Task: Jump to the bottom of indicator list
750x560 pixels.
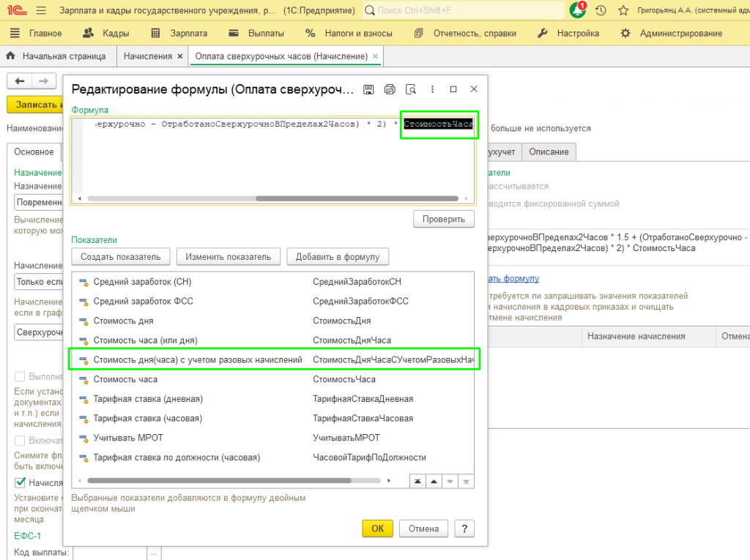Action: coord(466,481)
